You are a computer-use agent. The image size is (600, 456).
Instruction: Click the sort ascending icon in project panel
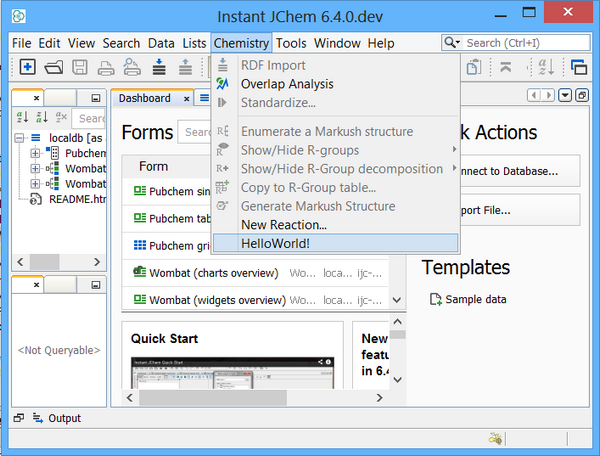coord(24,118)
